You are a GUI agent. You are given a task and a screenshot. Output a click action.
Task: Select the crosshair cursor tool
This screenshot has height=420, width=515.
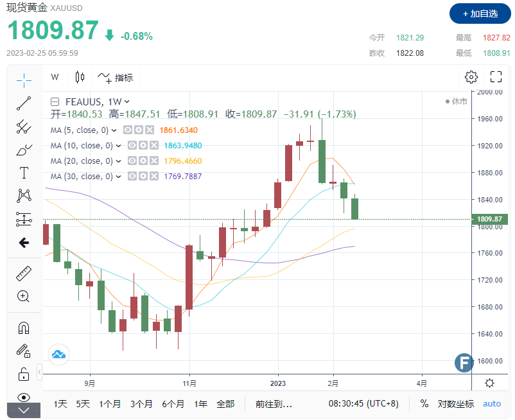[24, 80]
